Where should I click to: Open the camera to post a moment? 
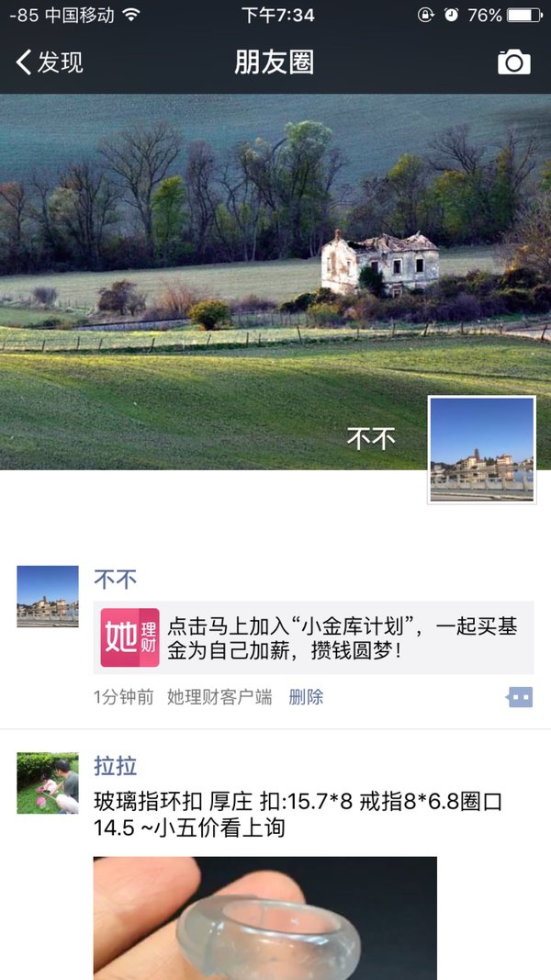click(x=513, y=62)
